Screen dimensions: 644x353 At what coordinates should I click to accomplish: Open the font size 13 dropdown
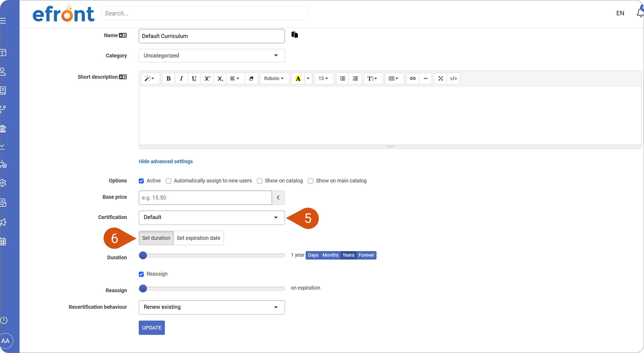[323, 79]
